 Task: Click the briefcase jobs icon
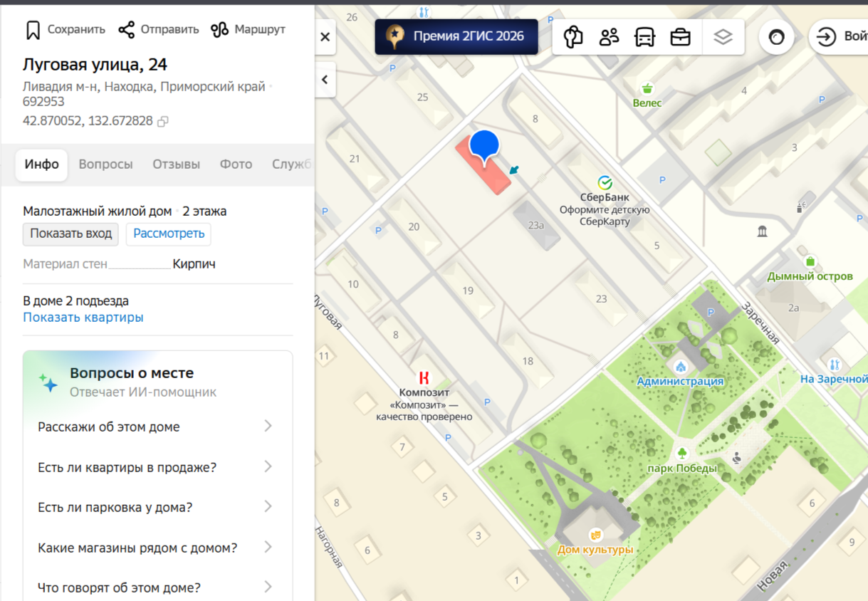coord(680,36)
